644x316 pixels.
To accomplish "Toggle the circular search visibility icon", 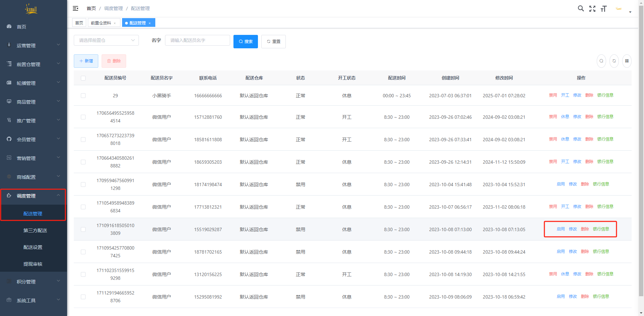I will tap(601, 61).
